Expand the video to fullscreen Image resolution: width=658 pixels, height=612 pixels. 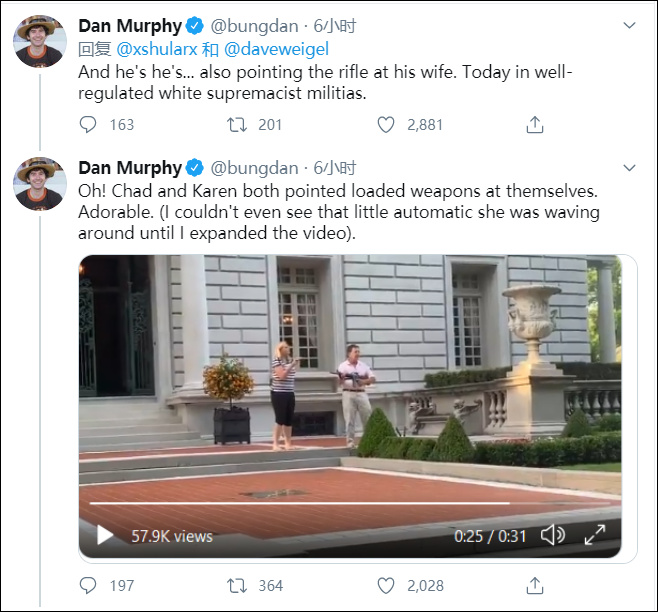point(594,535)
